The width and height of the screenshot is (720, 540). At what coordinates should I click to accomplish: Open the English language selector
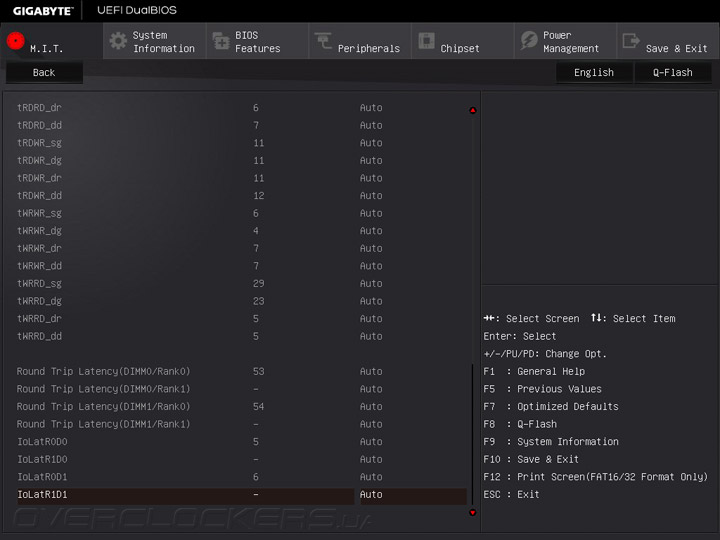click(x=594, y=72)
